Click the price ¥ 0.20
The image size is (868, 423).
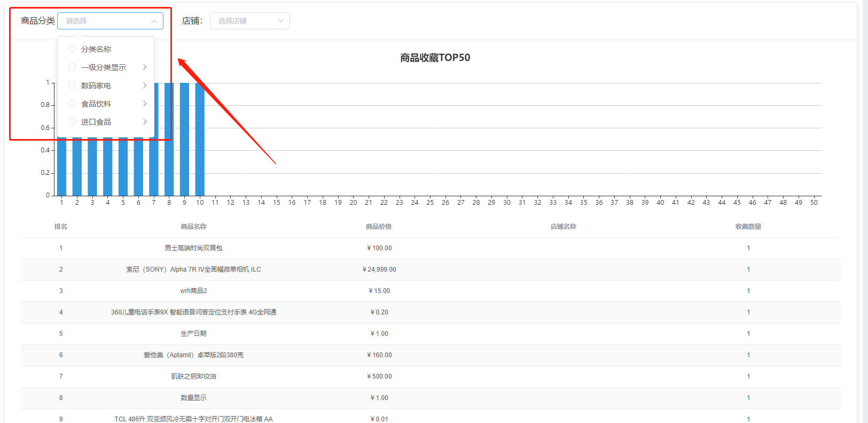[x=379, y=312]
